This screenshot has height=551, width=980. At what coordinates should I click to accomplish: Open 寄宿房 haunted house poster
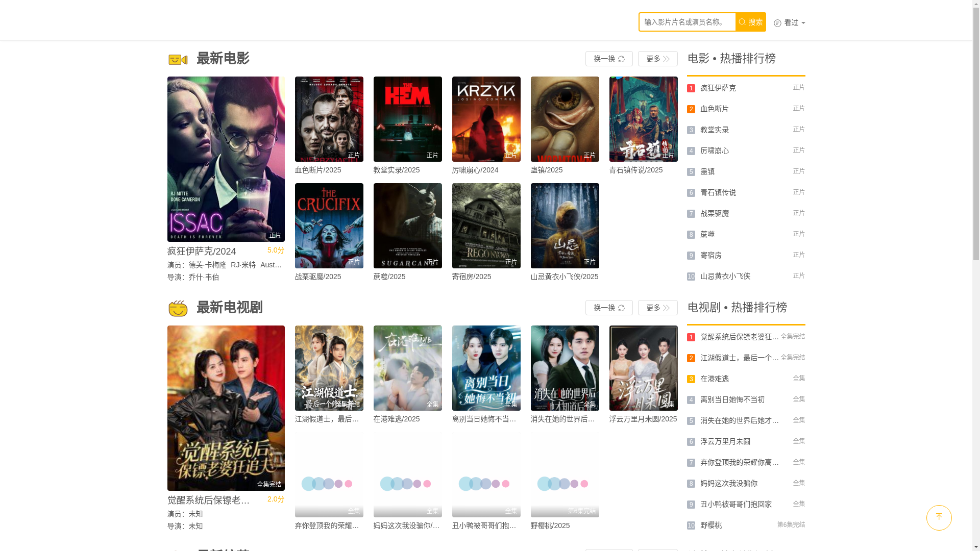pyautogui.click(x=486, y=226)
